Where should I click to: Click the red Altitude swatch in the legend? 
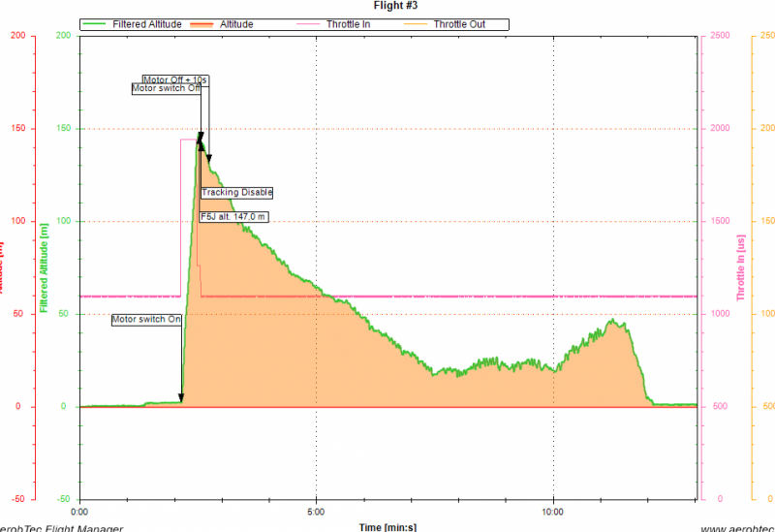click(202, 24)
